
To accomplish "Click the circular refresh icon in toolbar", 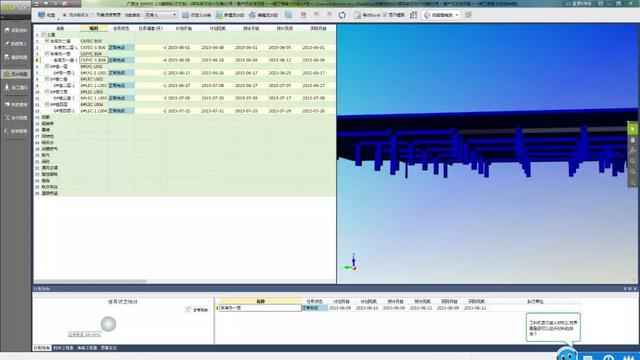I will [342, 15].
